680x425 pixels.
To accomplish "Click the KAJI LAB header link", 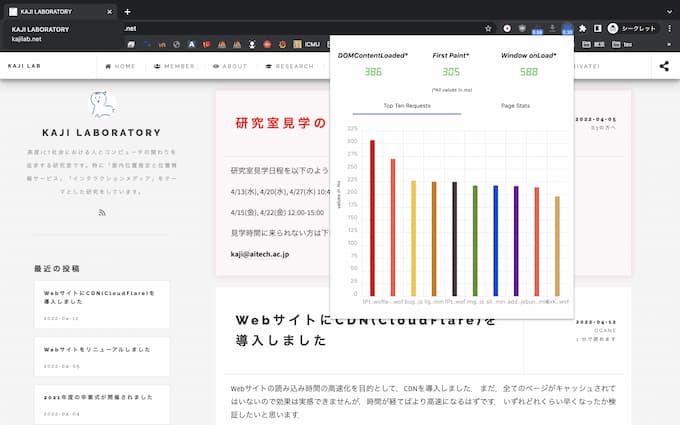I will [x=25, y=66].
